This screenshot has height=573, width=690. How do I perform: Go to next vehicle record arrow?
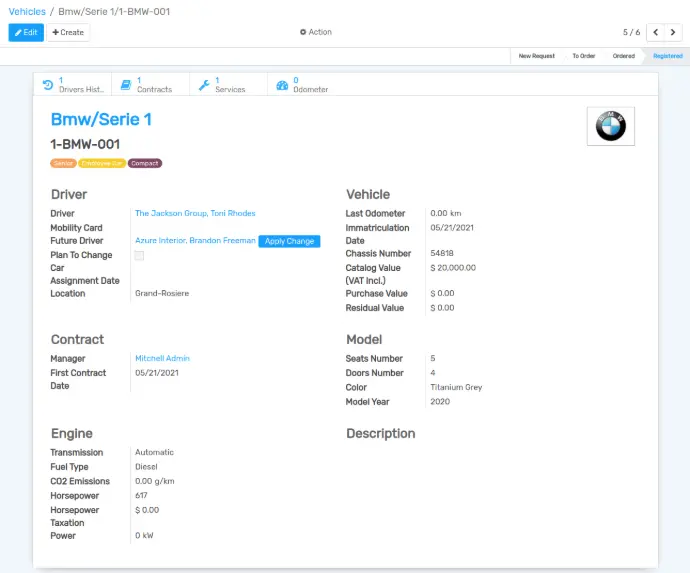pyautogui.click(x=673, y=32)
